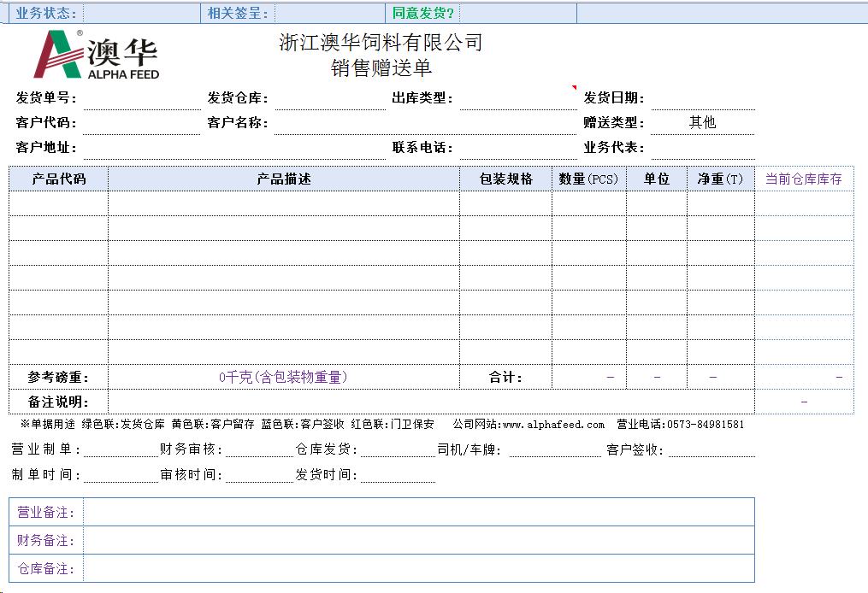The height and width of the screenshot is (593, 868).
Task: Click first row cell under 产品代码
Action: (59, 203)
